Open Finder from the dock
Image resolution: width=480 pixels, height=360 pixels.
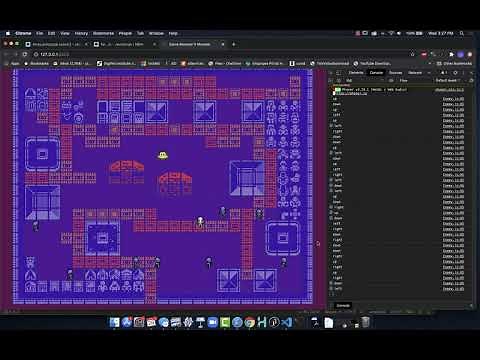[x=114, y=322]
